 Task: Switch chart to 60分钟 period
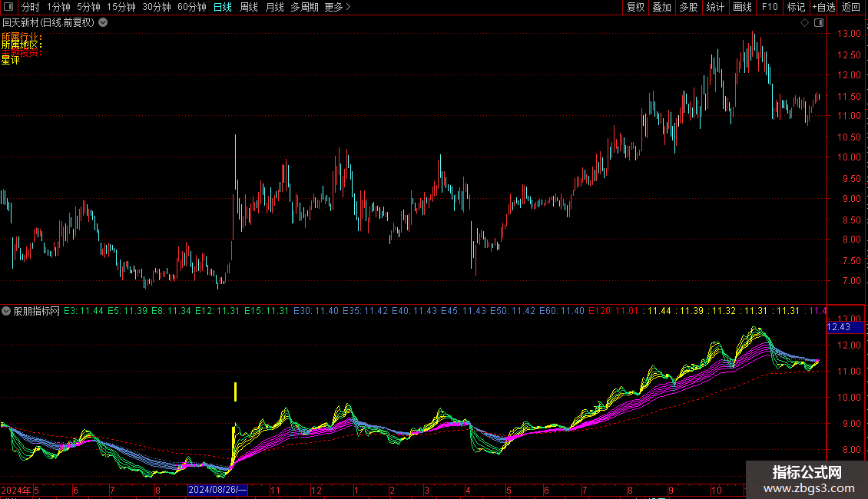(191, 7)
